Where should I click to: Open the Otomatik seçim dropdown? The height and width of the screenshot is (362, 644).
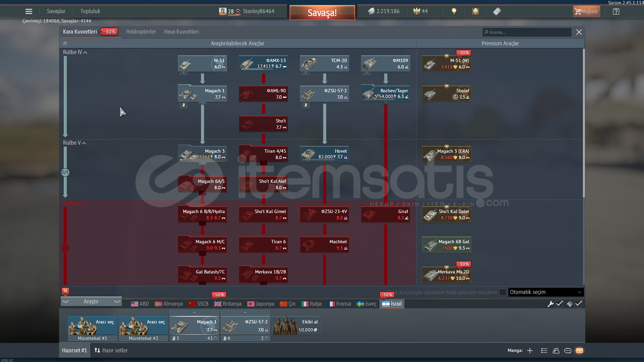[x=546, y=292]
